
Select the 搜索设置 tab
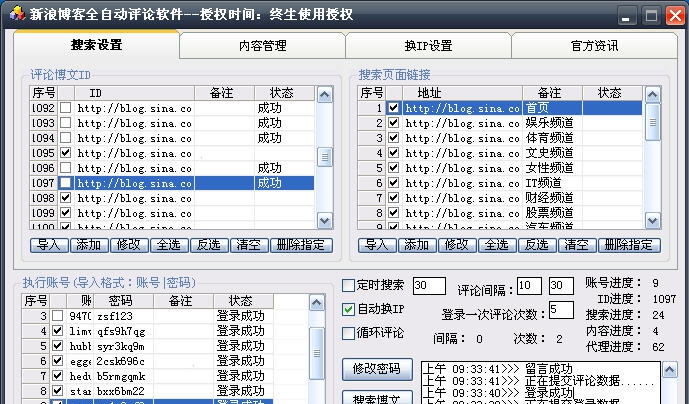tap(96, 44)
